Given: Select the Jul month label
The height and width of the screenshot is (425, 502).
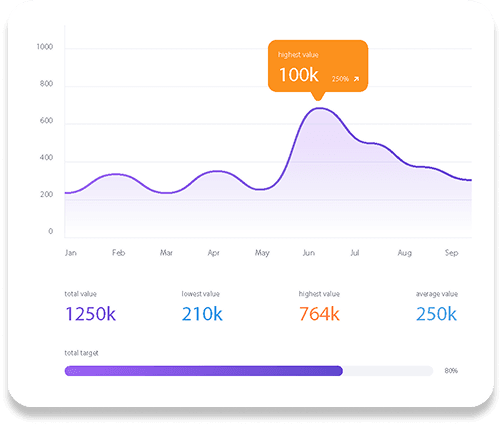Looking at the screenshot, I should [355, 253].
